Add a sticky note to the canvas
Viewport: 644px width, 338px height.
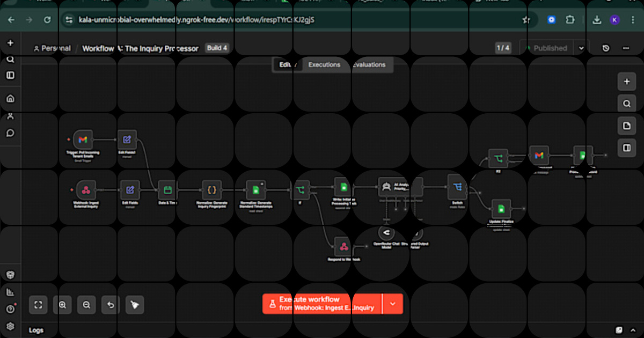tap(626, 126)
